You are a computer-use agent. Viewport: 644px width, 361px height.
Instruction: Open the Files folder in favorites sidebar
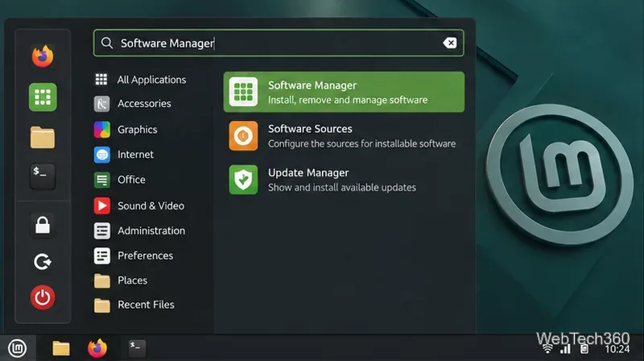pos(43,137)
